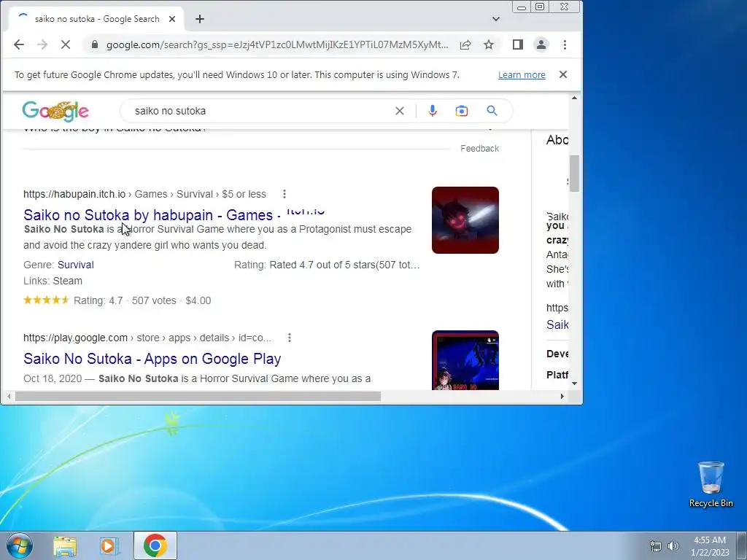
Task: Click the Google logo doodle
Action: click(55, 111)
